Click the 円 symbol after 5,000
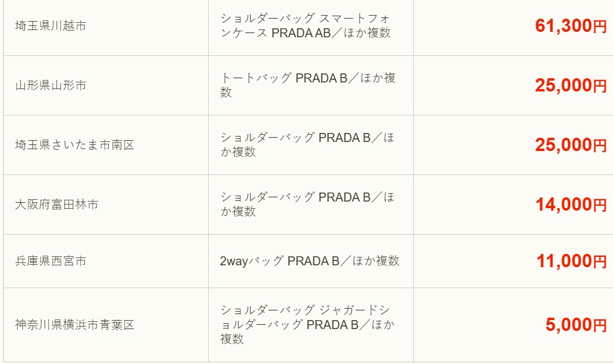Viewport: 613px width, 364px height. click(600, 325)
